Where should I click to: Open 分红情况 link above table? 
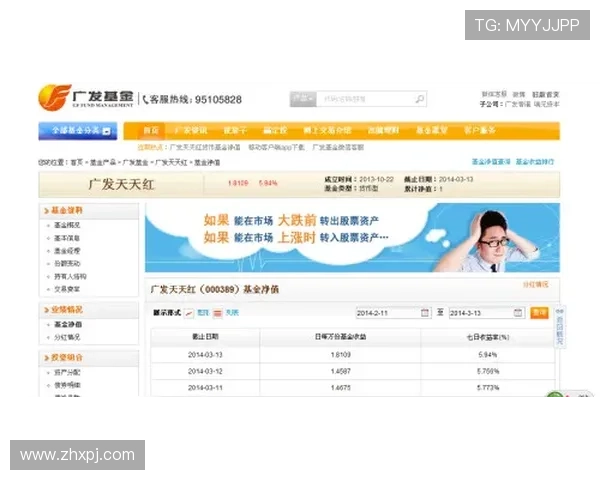click(535, 284)
